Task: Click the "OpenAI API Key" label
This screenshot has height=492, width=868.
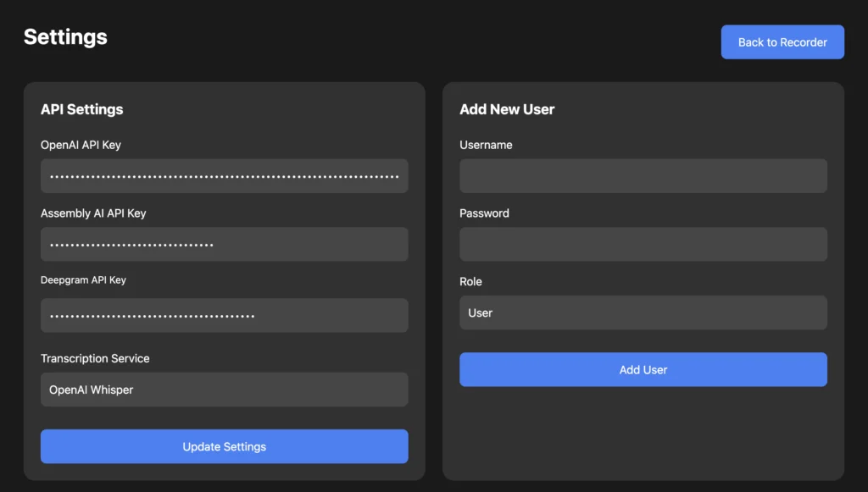Action: (x=81, y=145)
